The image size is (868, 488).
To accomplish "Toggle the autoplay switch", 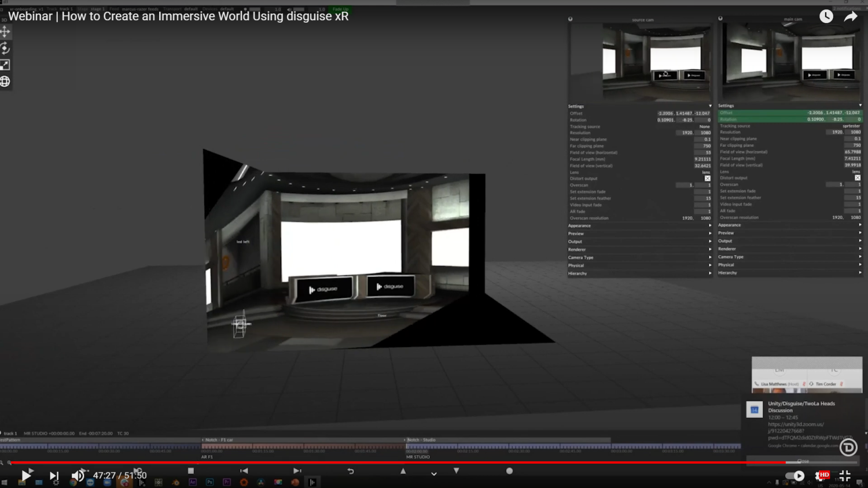I will click(x=795, y=476).
